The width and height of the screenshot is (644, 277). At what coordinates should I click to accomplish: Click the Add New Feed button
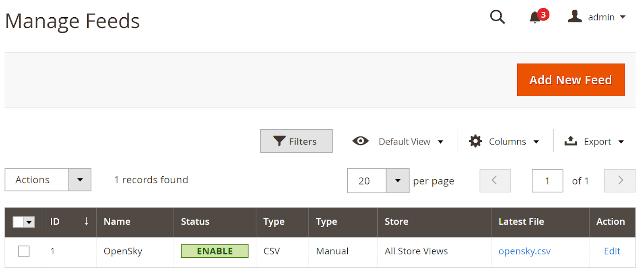click(571, 80)
